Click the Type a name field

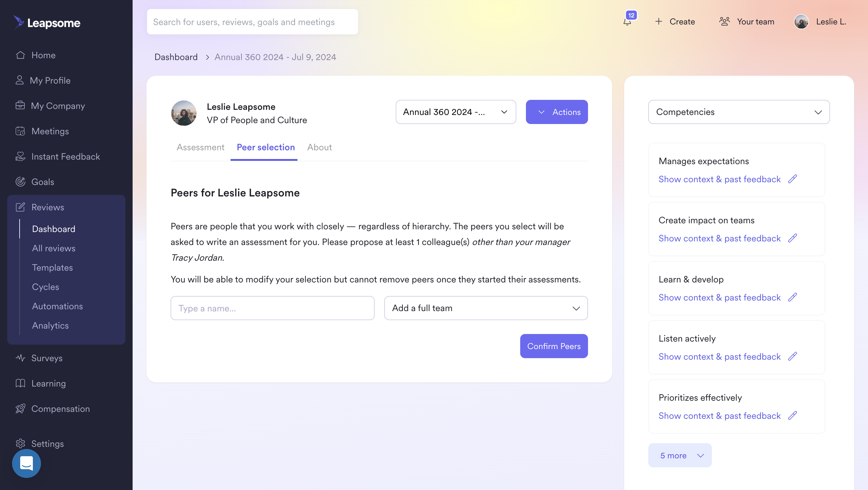(272, 308)
